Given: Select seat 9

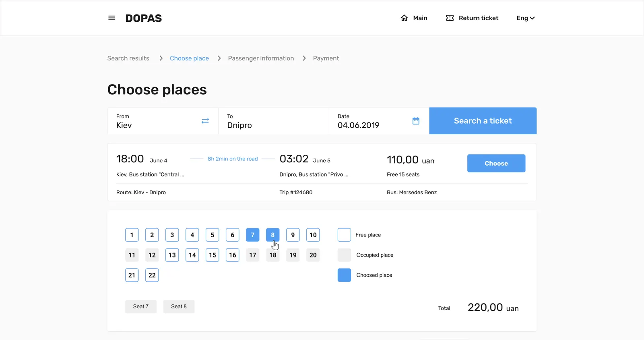Looking at the screenshot, I should (293, 235).
